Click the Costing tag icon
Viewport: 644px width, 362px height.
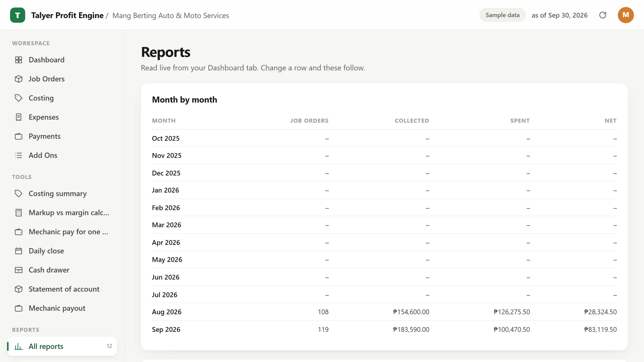[x=19, y=98]
